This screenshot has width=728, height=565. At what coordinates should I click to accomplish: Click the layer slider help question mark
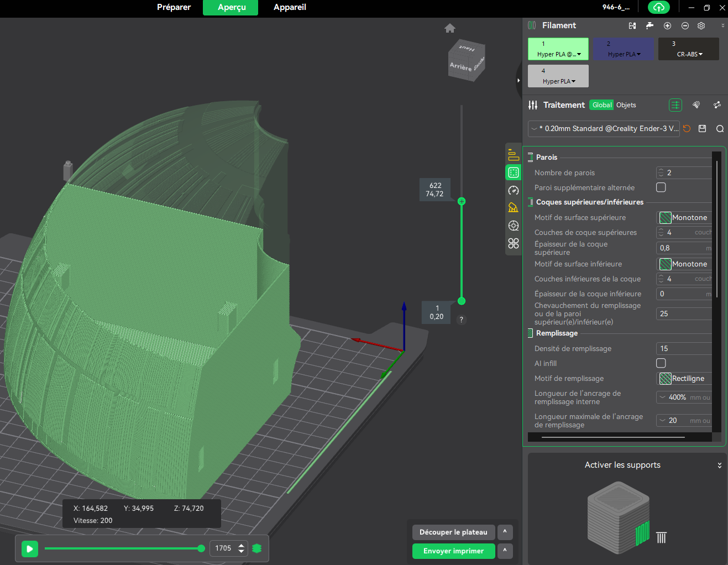(462, 320)
